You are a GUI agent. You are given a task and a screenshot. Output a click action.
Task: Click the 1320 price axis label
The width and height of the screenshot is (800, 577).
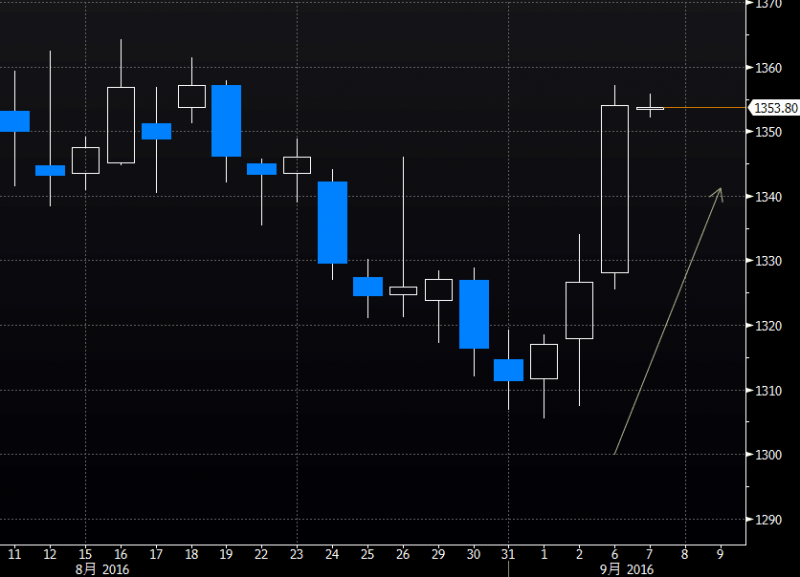pyautogui.click(x=768, y=325)
